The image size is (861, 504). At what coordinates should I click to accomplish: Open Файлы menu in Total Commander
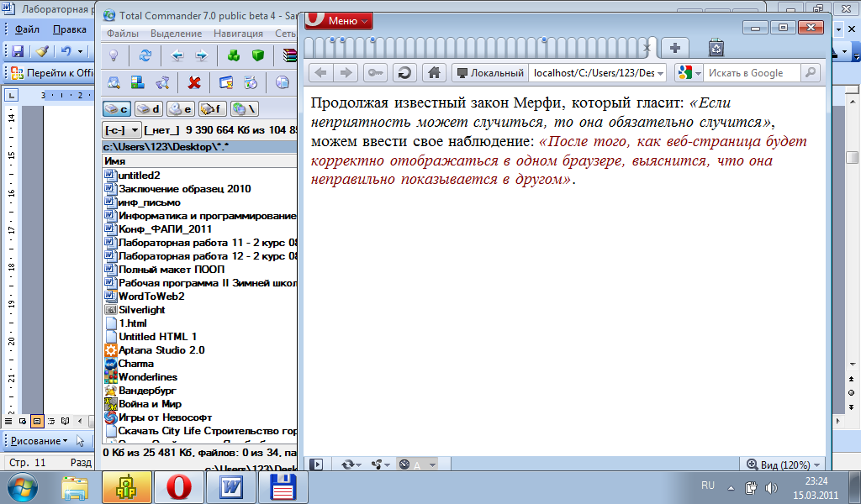123,34
